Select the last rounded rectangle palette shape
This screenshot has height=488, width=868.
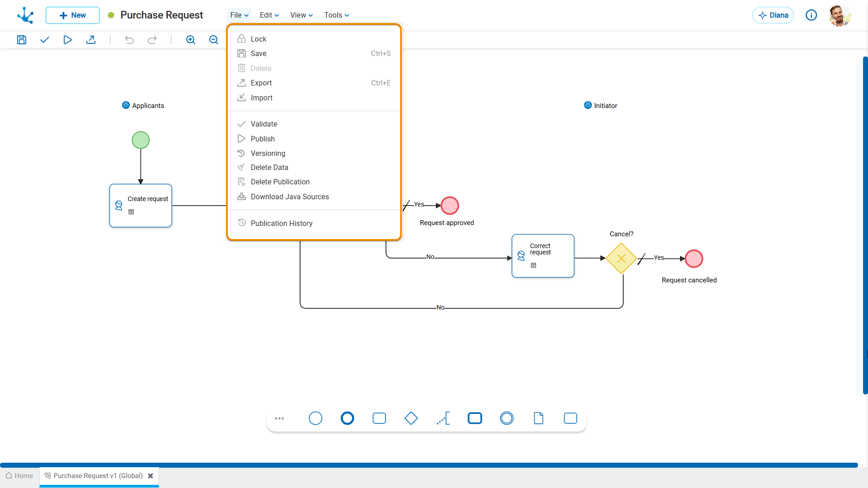(x=571, y=418)
